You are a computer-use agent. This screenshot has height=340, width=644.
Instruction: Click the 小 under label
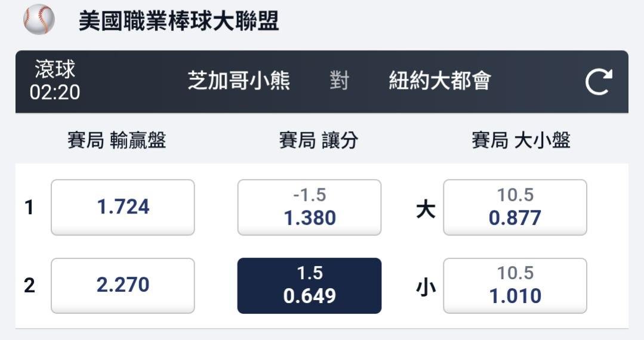[x=426, y=288]
